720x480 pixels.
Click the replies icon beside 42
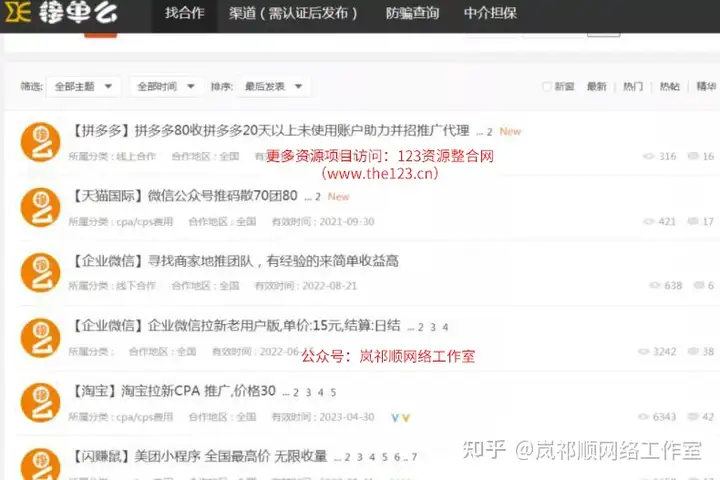[x=693, y=417]
